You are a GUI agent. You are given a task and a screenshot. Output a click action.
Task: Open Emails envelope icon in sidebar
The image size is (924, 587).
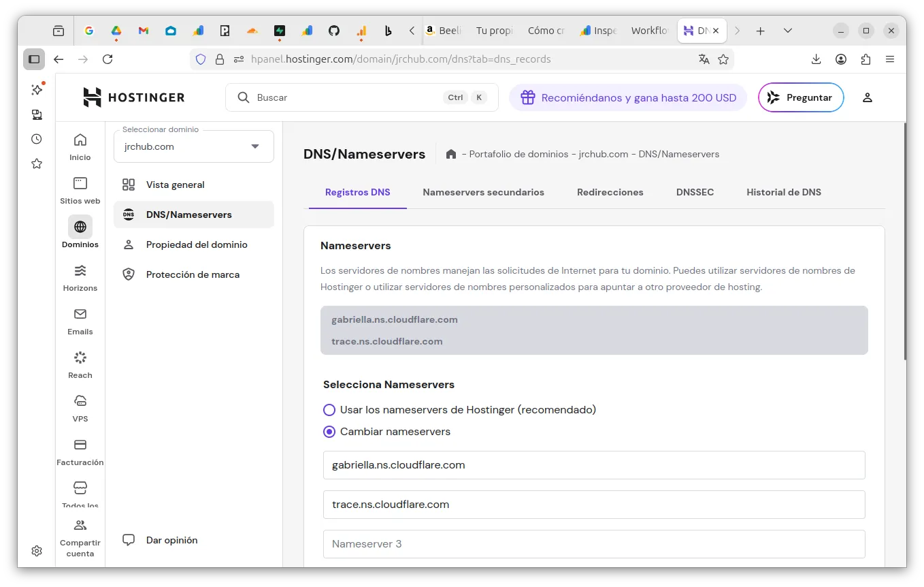[80, 314]
